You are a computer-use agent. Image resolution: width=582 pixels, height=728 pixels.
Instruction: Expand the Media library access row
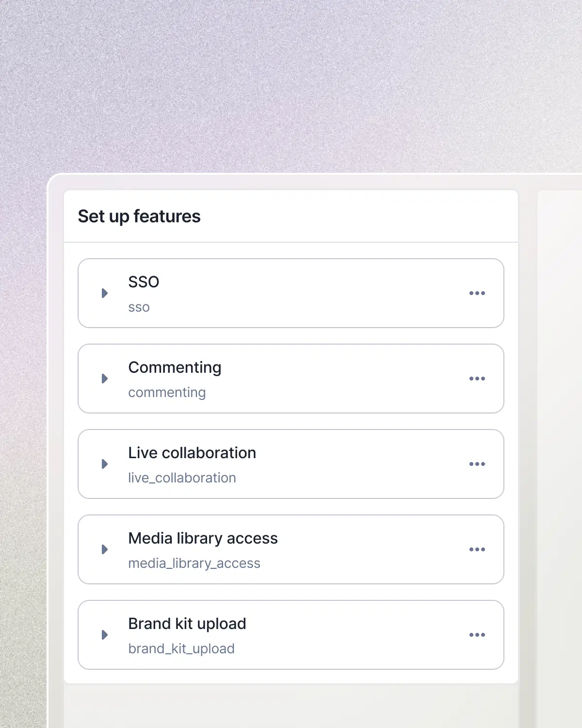104,549
